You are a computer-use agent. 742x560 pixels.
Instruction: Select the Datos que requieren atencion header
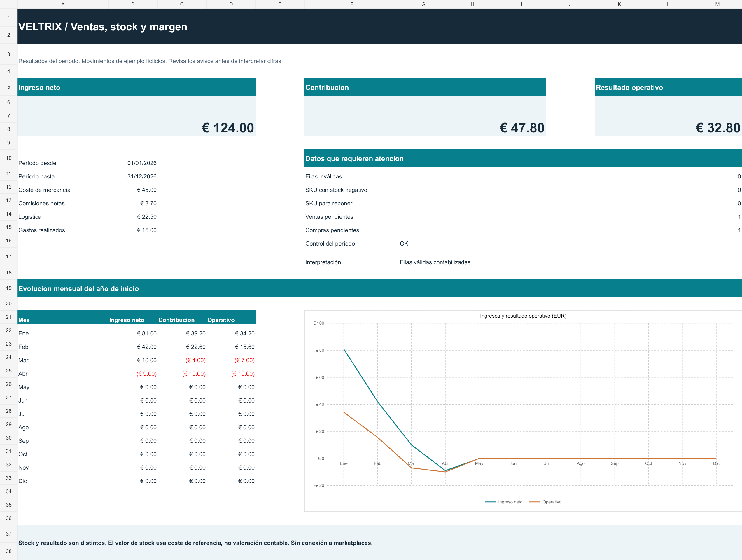click(x=523, y=158)
